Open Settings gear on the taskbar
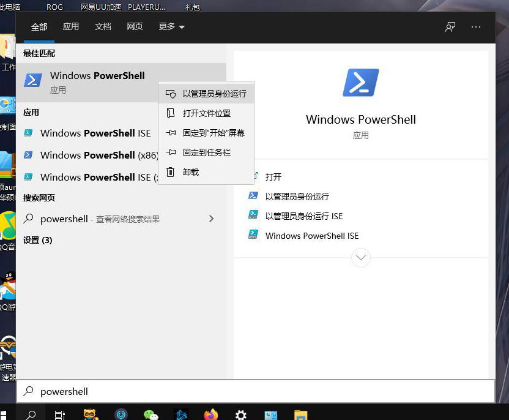Screen dimensions: 509x420 coord(240,415)
